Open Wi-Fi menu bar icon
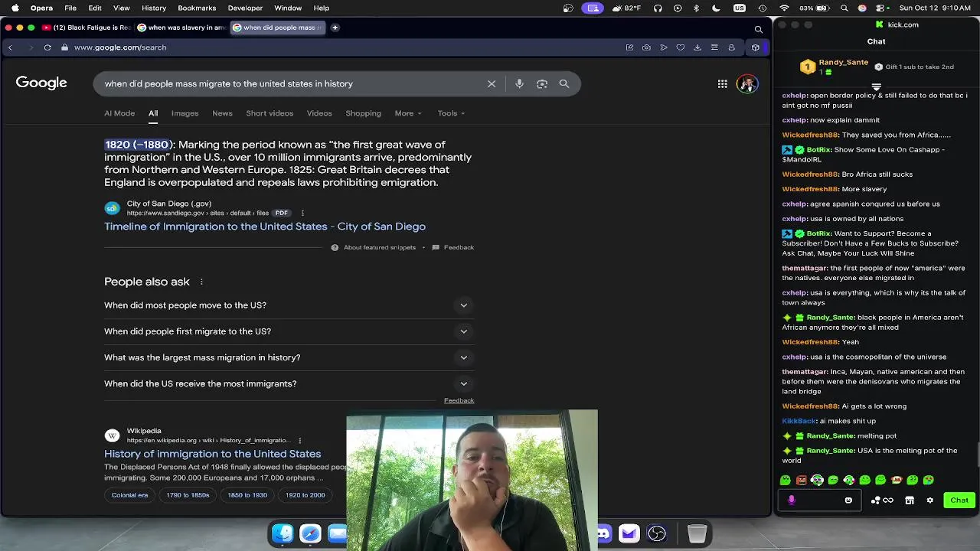The width and height of the screenshot is (980, 551). pos(784,8)
